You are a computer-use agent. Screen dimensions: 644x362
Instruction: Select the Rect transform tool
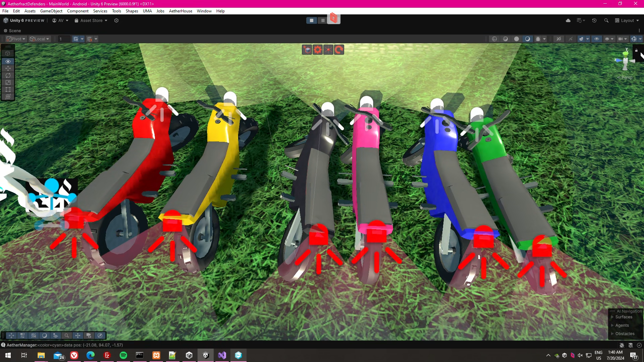coord(8,89)
